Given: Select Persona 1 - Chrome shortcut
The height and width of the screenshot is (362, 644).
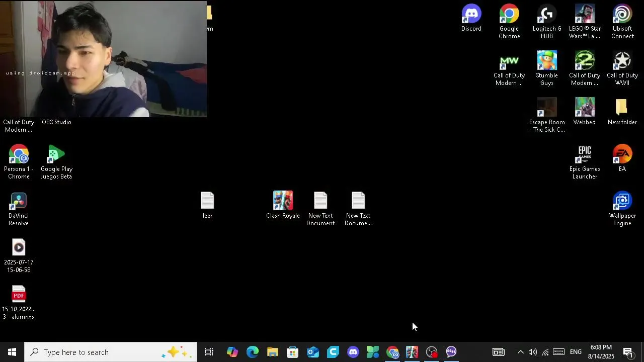Looking at the screenshot, I should (19, 162).
